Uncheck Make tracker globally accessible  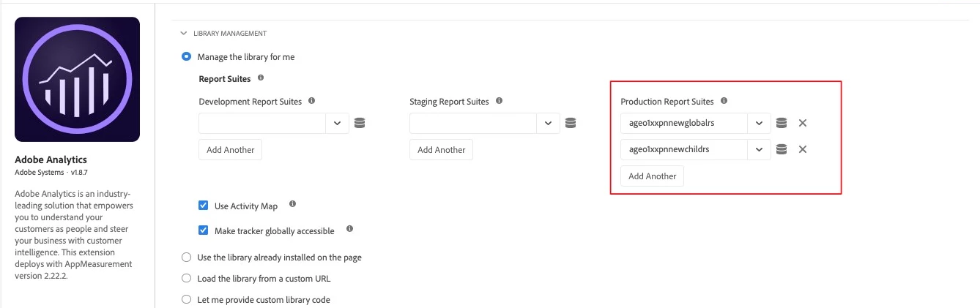(x=204, y=230)
